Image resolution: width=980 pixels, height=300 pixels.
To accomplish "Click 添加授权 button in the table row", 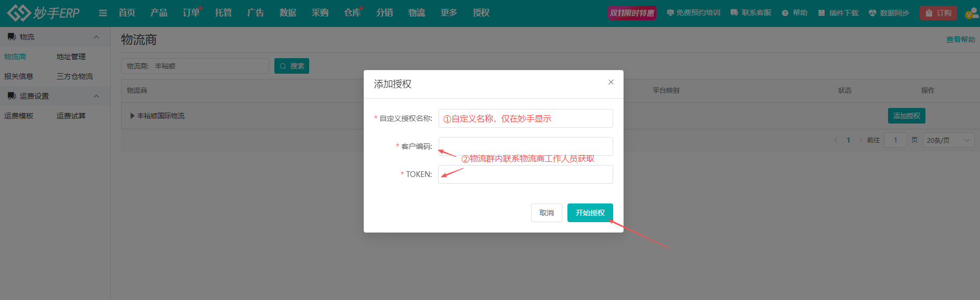I will pos(906,116).
